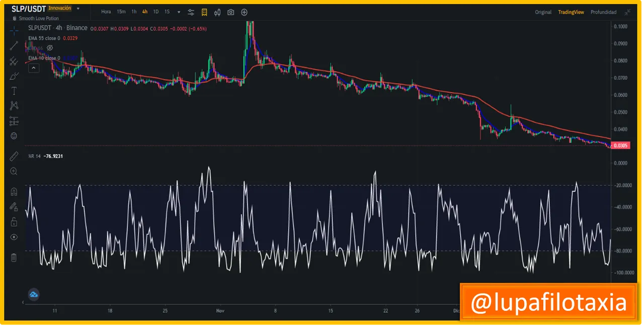
Task: Toggle stay in drawing mode
Action: click(14, 207)
